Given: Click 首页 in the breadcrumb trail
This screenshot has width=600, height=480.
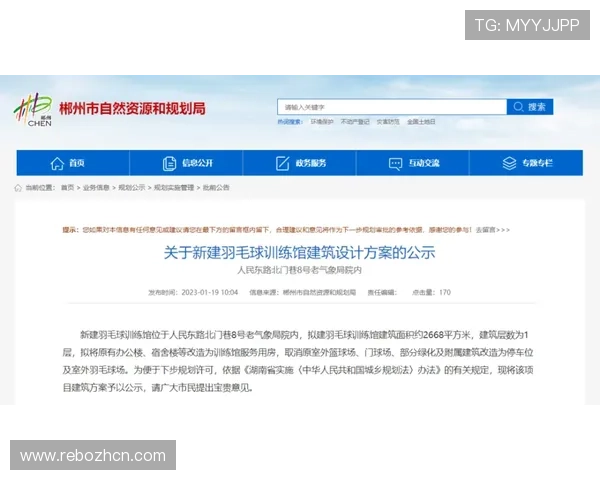Looking at the screenshot, I should point(67,188).
